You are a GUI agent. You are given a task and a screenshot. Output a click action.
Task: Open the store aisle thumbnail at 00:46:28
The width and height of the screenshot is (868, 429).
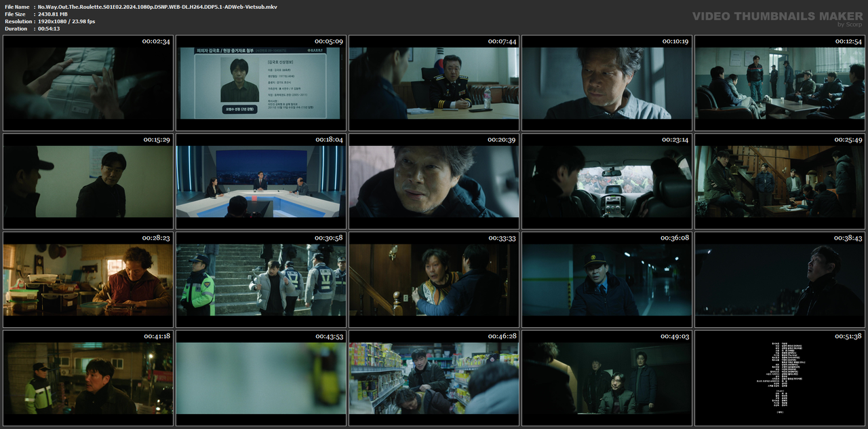tap(434, 378)
